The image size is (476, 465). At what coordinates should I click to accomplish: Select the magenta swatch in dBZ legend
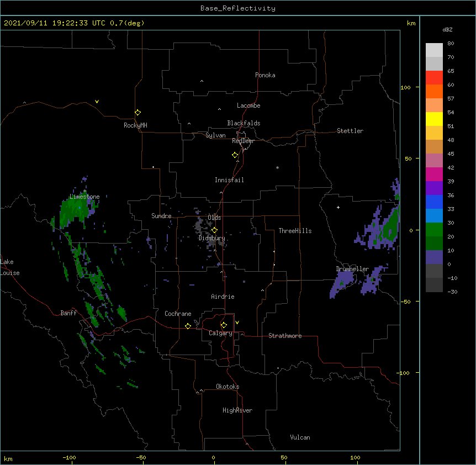(434, 174)
